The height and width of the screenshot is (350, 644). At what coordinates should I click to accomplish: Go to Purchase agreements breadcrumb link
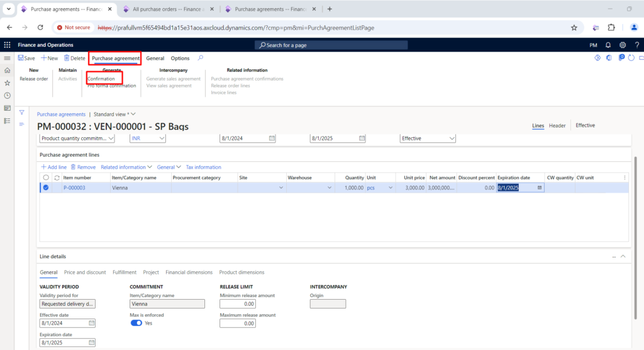[61, 115]
